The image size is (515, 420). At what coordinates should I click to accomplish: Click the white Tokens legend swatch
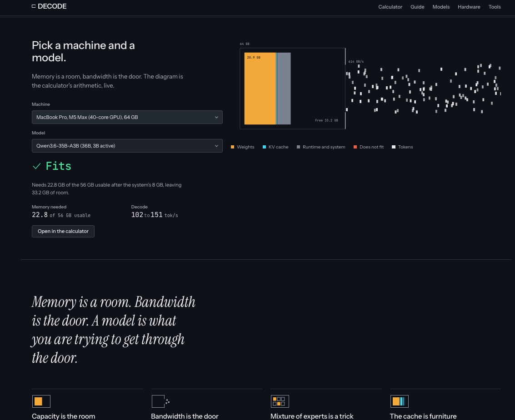[x=394, y=147]
